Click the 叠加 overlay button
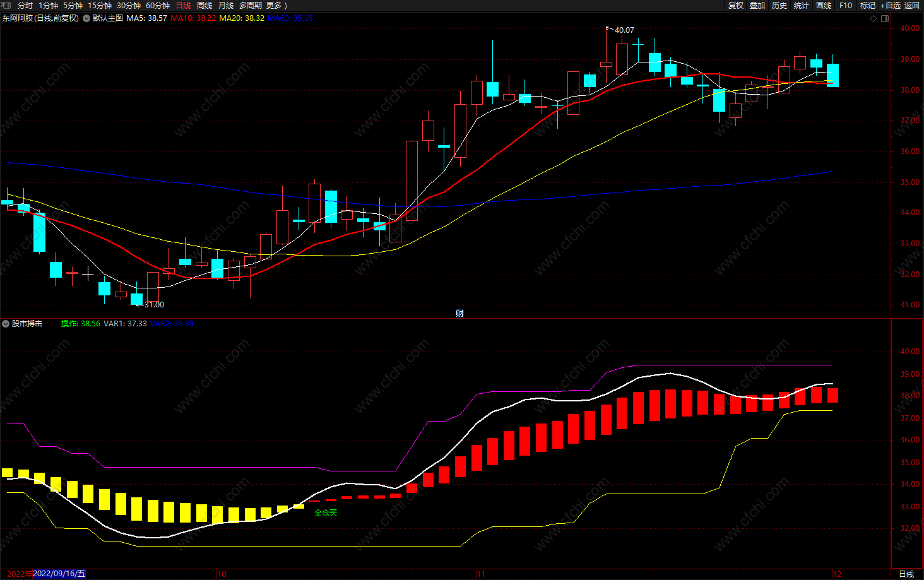 tap(757, 5)
